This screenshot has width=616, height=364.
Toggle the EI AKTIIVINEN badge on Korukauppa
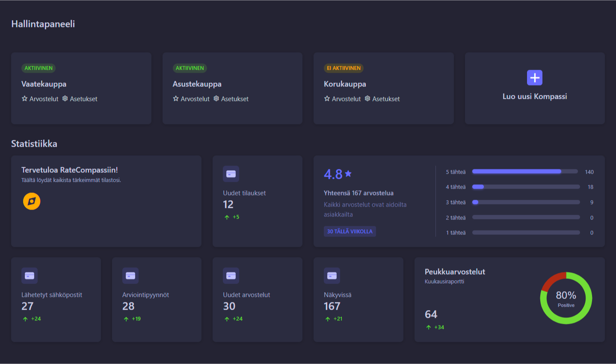[343, 68]
